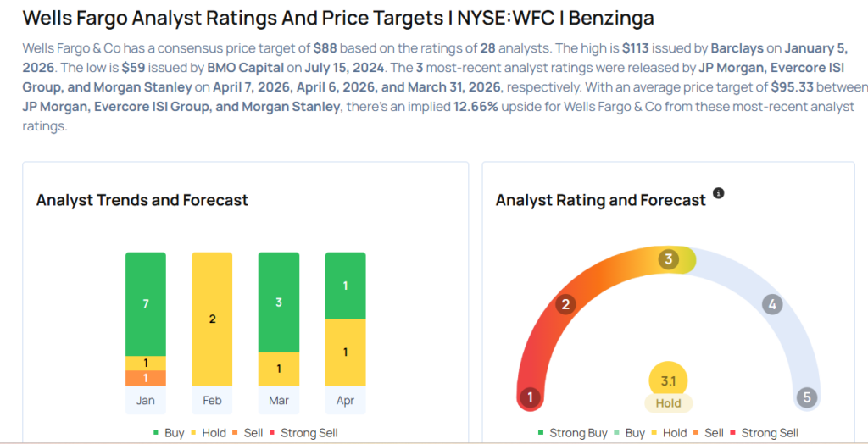Click the green January bar segment showing 7

(x=146, y=303)
